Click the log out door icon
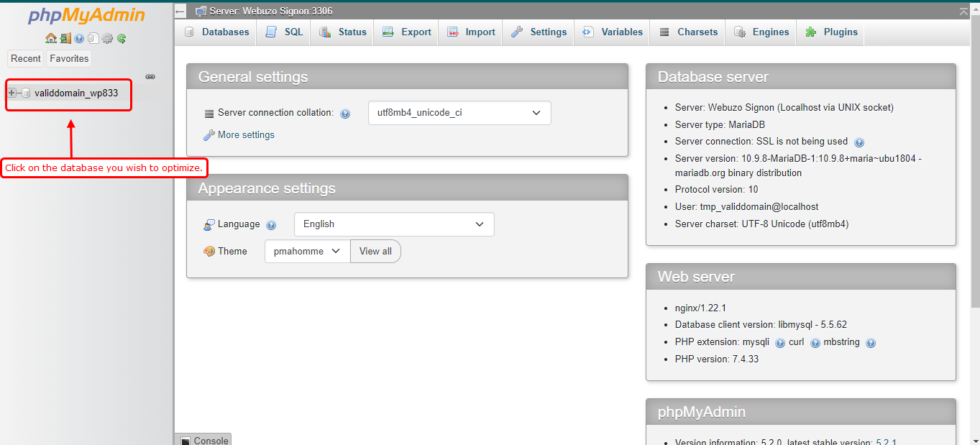This screenshot has width=980, height=445. pyautogui.click(x=65, y=39)
